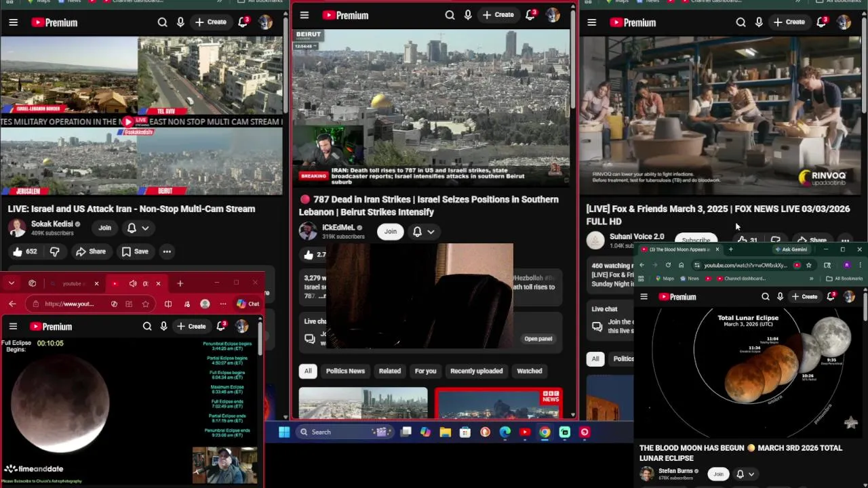This screenshot has height=488, width=868.
Task: Open notifications bell in the Fox & Friends window
Action: (821, 22)
